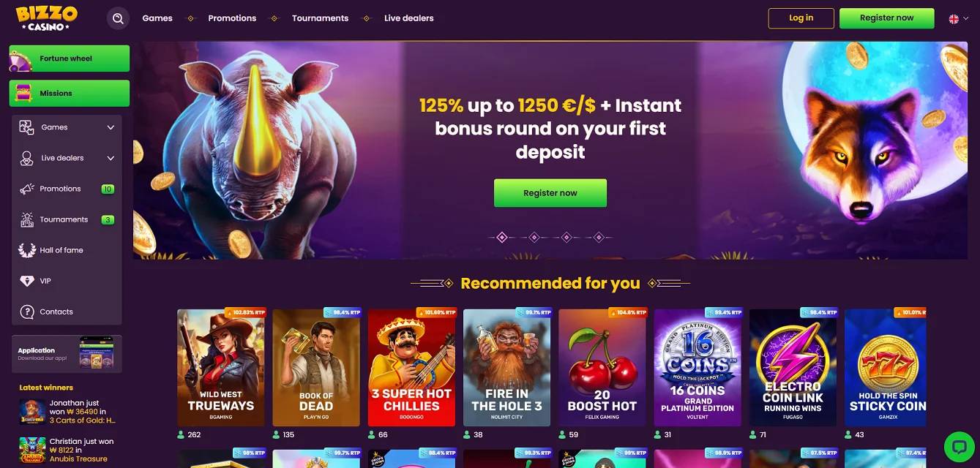Viewport: 980px width, 468px height.
Task: Expand the Games sidebar section
Action: click(67, 127)
